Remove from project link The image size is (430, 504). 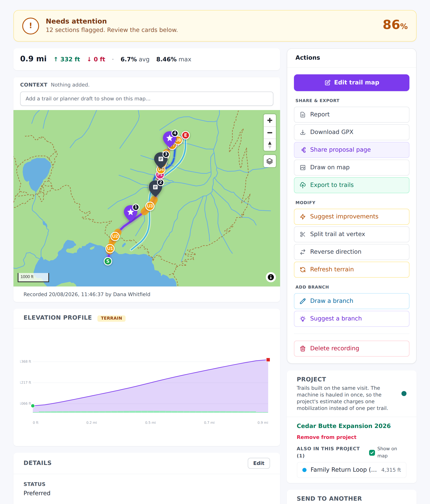pos(326,437)
